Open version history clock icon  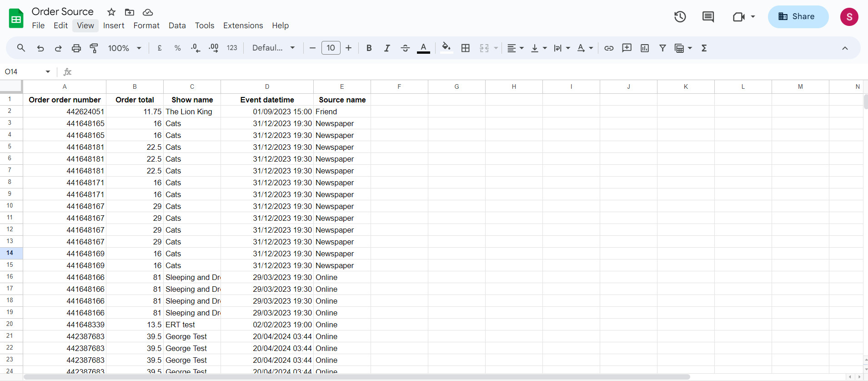click(680, 17)
